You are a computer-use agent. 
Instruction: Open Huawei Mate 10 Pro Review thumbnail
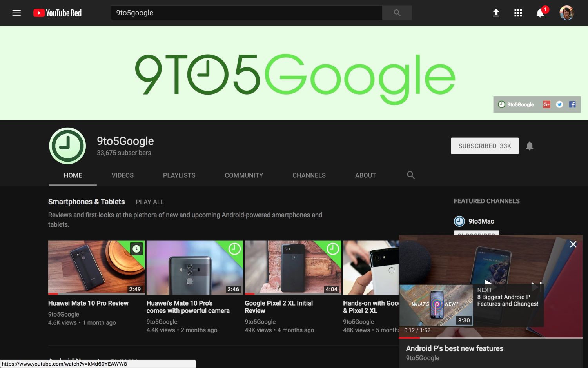click(96, 268)
